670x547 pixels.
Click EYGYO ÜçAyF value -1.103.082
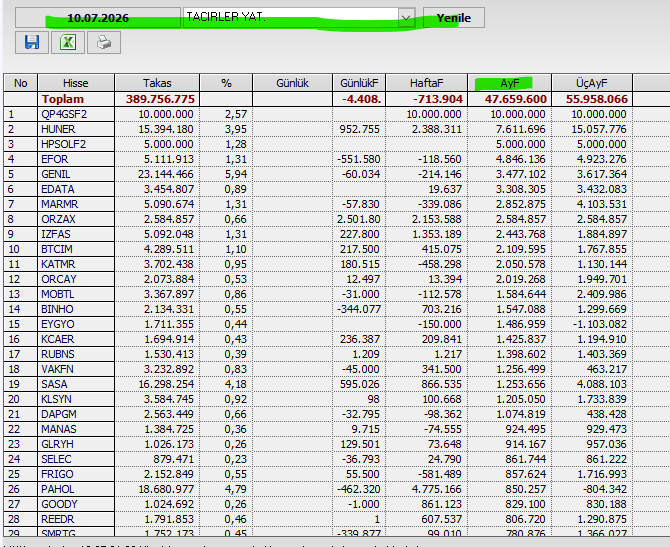click(600, 324)
